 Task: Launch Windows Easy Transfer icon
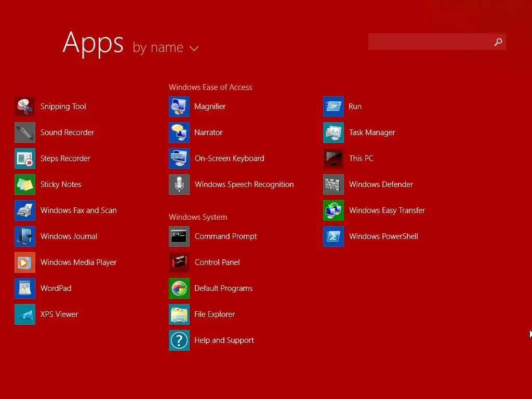334,210
